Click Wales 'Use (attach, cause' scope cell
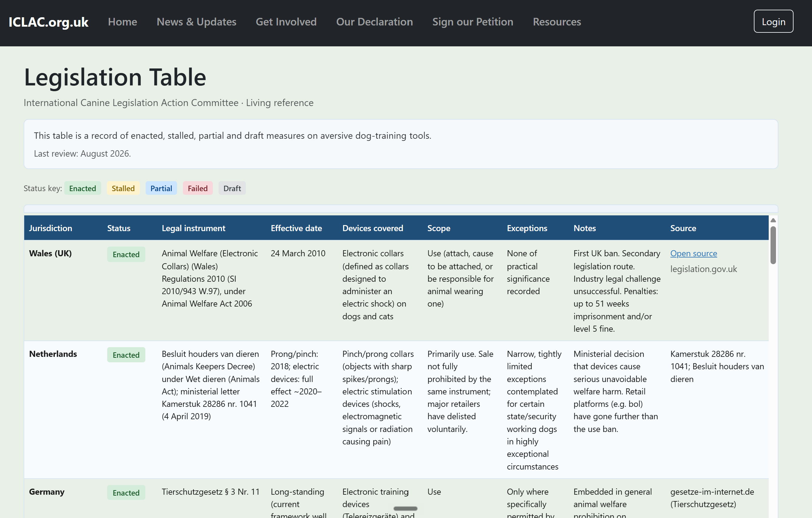 click(460, 278)
